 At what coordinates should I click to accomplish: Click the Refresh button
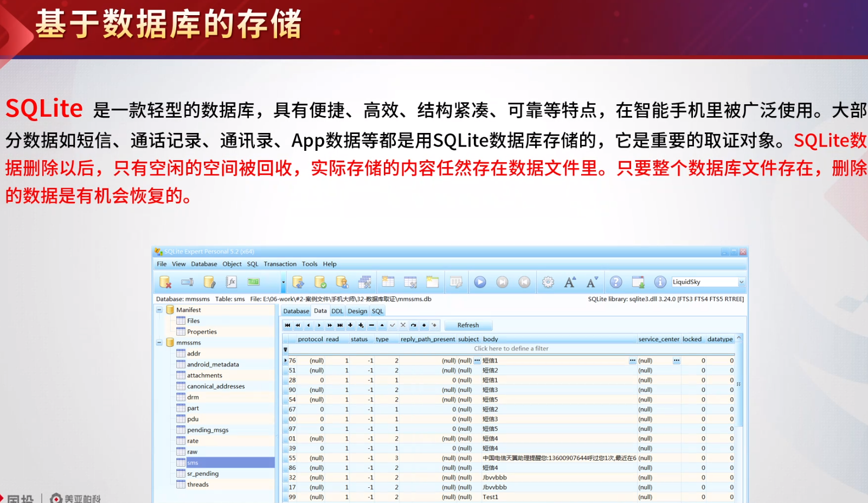tap(468, 326)
